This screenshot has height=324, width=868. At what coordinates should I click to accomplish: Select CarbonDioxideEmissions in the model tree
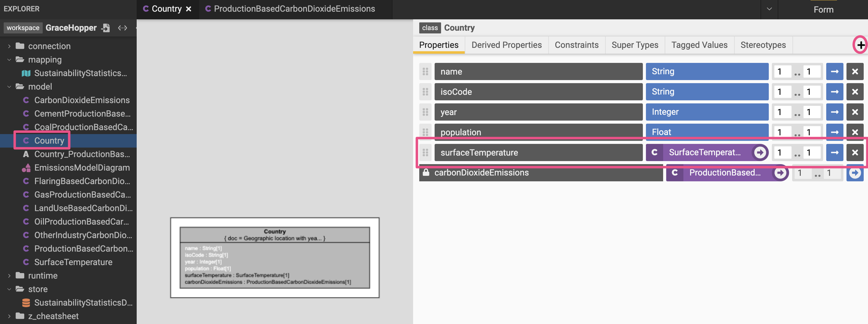(x=82, y=100)
